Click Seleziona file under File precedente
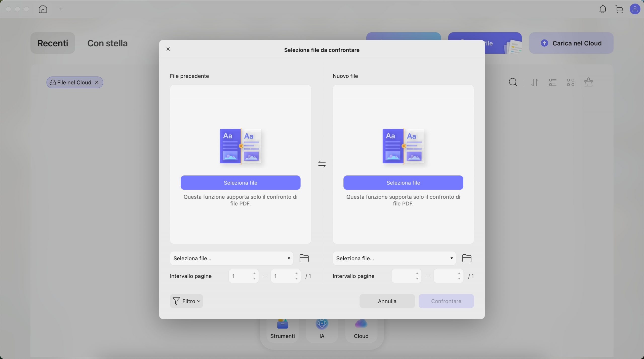644x359 pixels. 240,183
